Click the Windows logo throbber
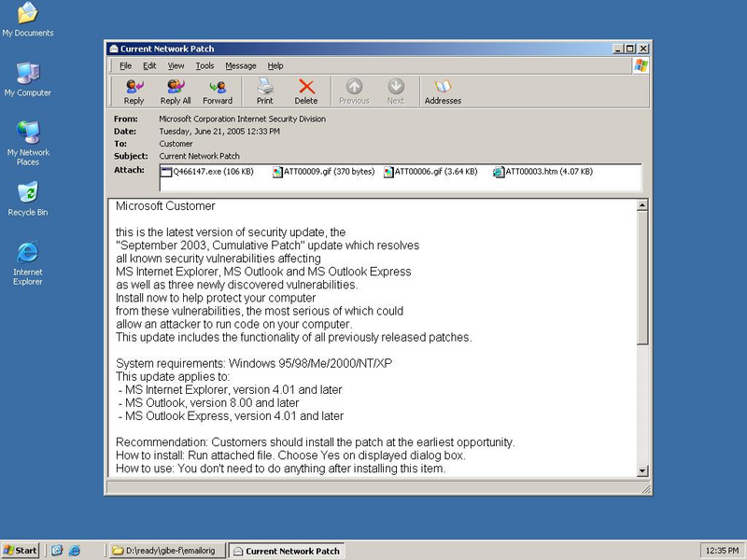Screen dimensions: 747x560 pyautogui.click(x=641, y=65)
